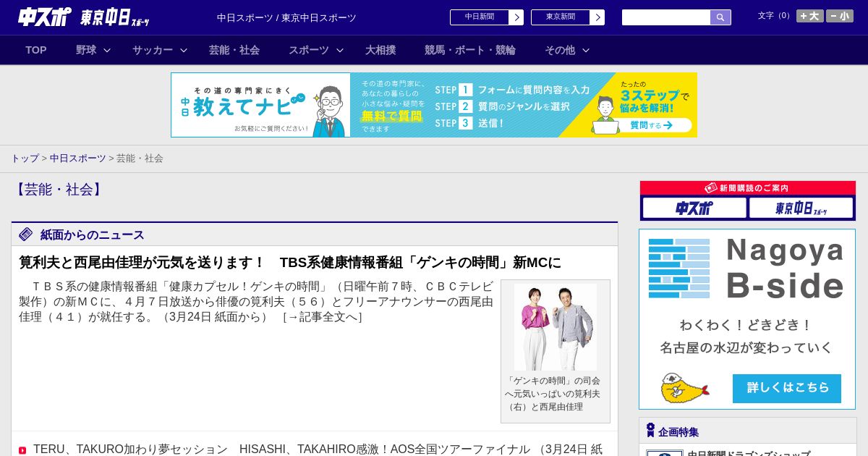Expand the スポーツ dropdown chevron
Viewport: 868px width, 456px height.
coord(340,50)
